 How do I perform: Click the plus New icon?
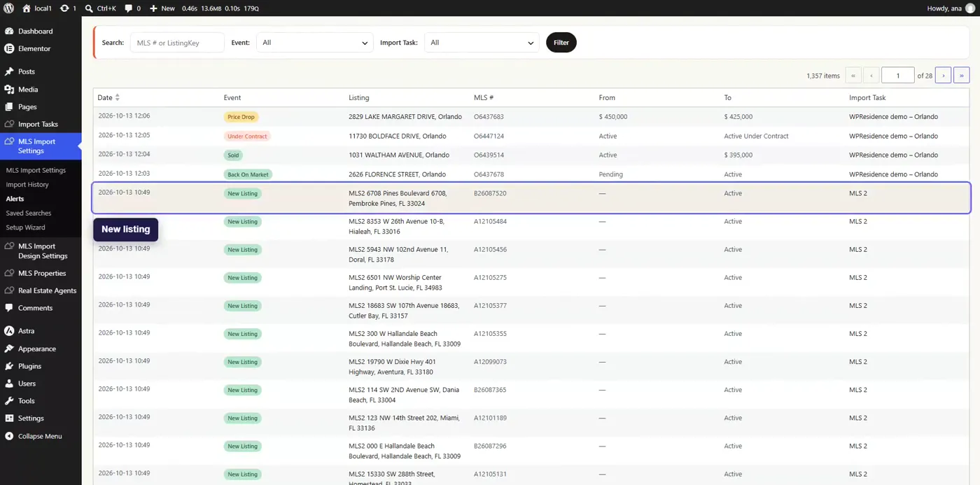(x=153, y=8)
